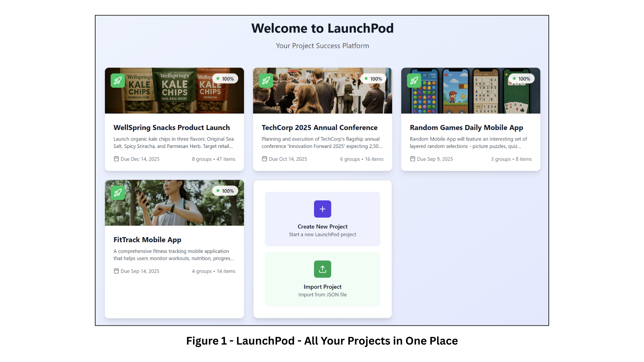The width and height of the screenshot is (644, 362).
Task: Open the TechCorp 2025 Annual Conference title
Action: click(x=319, y=128)
